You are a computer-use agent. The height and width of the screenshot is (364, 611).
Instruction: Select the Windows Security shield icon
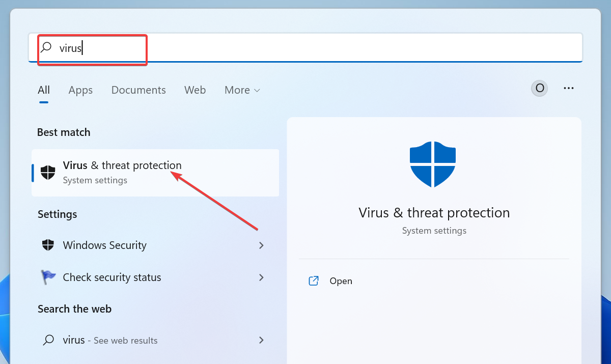pyautogui.click(x=47, y=245)
